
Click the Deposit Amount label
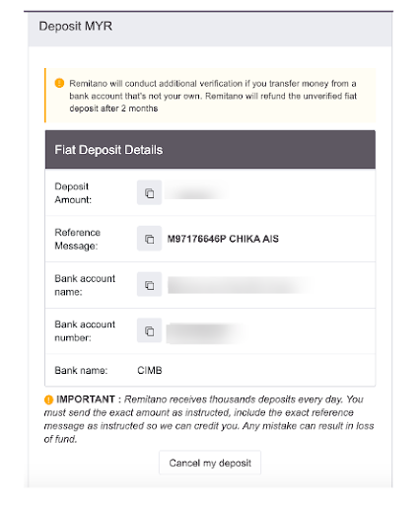tap(73, 193)
